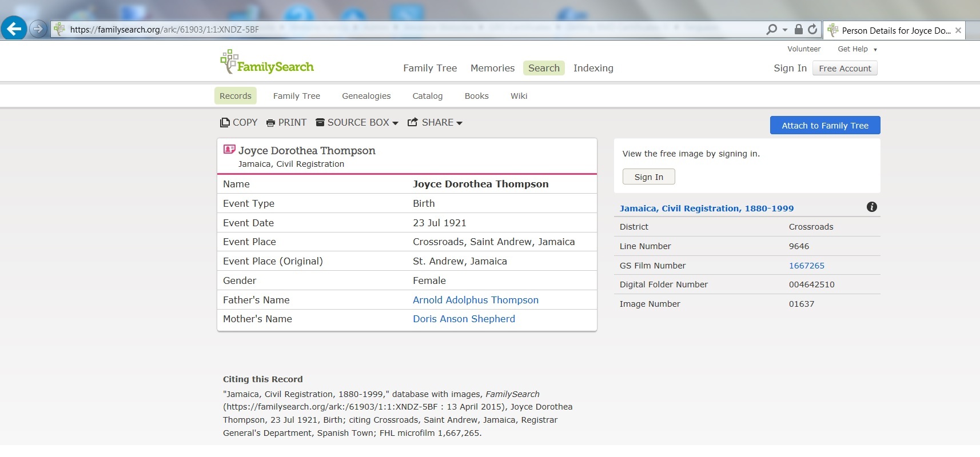Click the FamilySearch logo
980x457 pixels.
pos(267,62)
